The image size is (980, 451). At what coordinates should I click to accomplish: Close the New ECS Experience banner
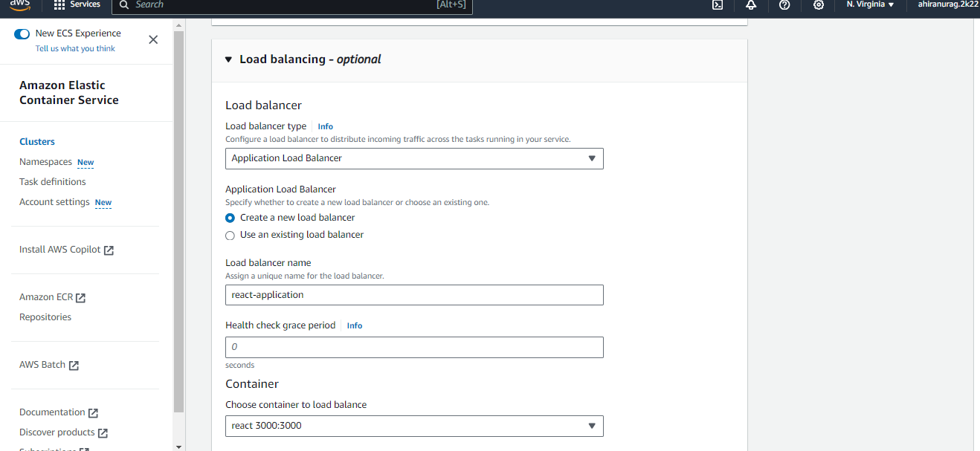pyautogui.click(x=153, y=40)
